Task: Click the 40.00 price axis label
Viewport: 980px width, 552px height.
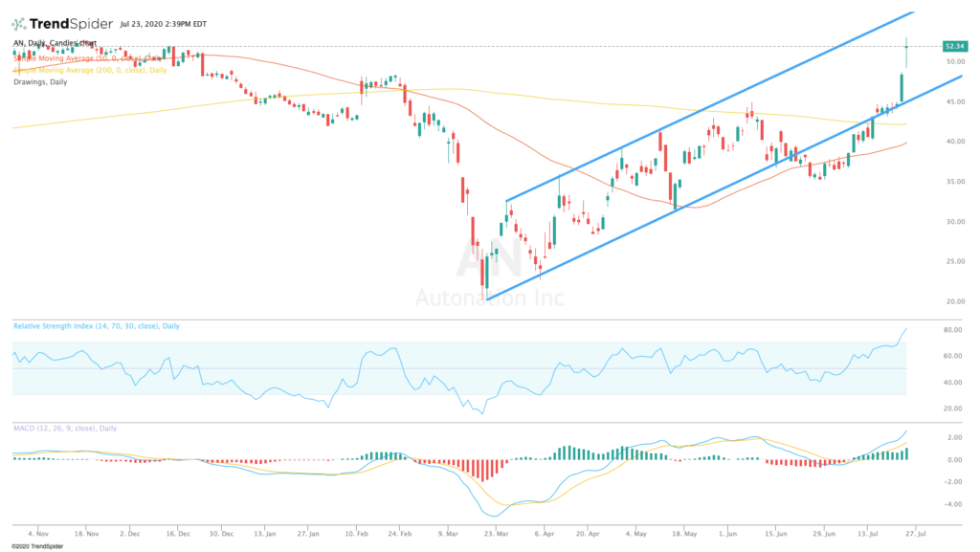Action: tap(955, 142)
